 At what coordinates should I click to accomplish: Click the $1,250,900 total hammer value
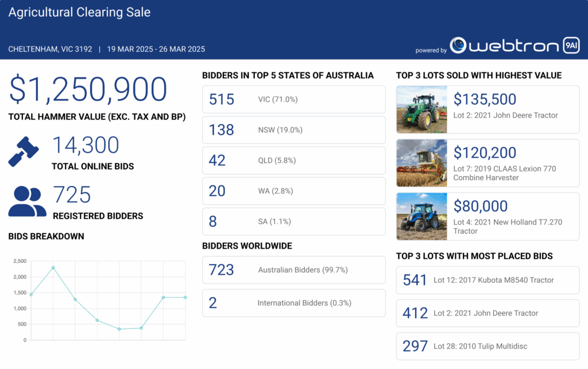point(88,90)
